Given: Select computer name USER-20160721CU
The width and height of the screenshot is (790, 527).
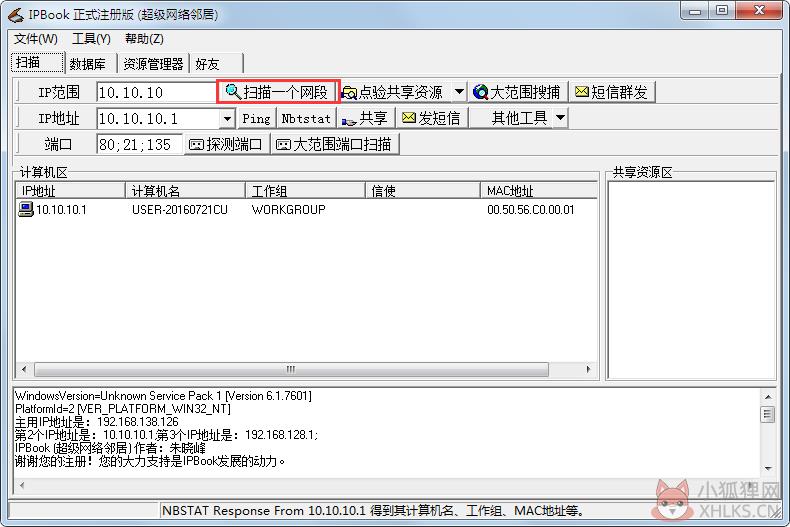Looking at the screenshot, I should coord(180,210).
